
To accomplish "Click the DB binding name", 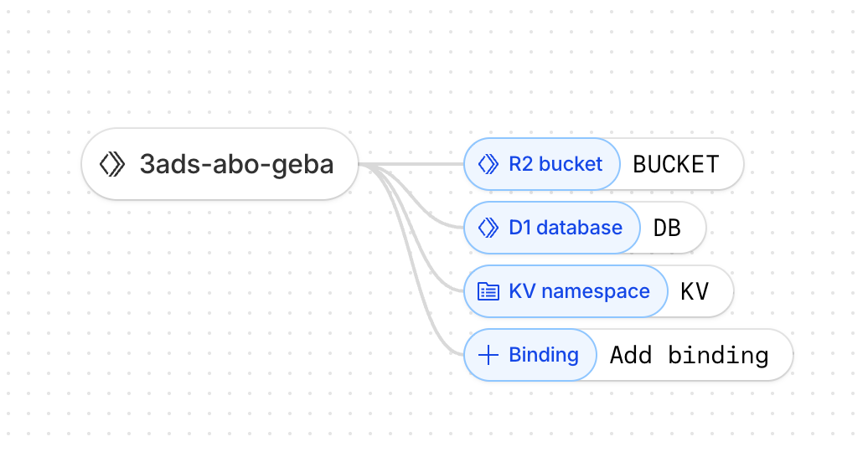I will [667, 228].
